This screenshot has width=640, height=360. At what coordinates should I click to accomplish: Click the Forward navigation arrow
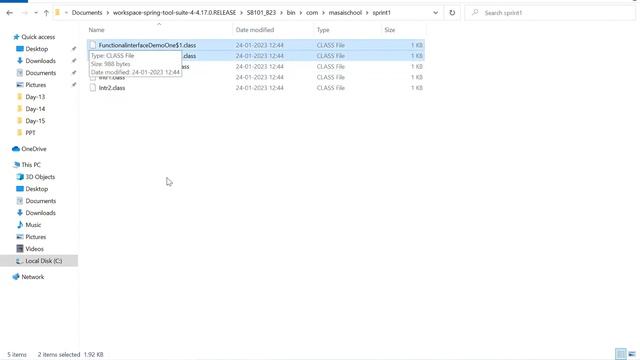[x=24, y=13]
